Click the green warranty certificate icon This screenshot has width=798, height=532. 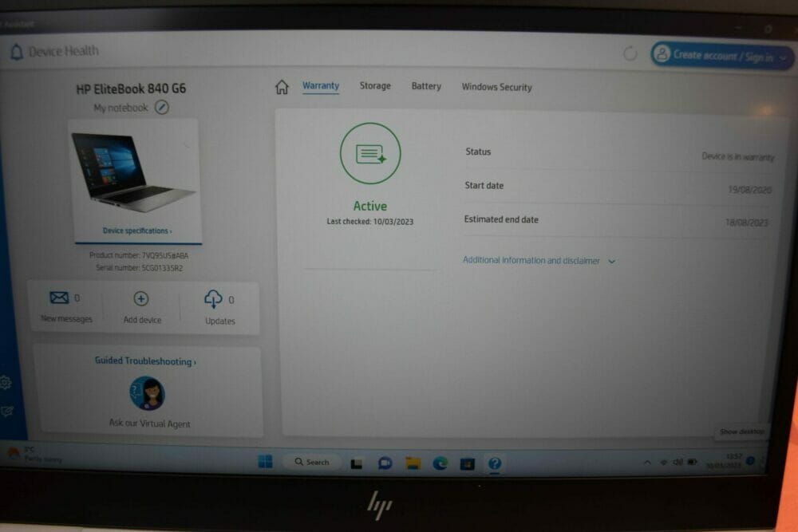pos(370,153)
